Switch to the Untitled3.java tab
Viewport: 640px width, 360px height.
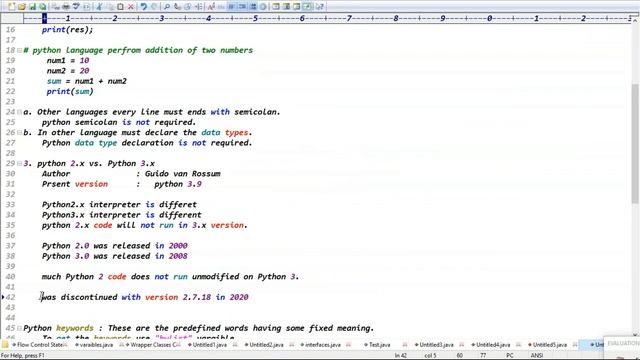[x=436, y=345]
